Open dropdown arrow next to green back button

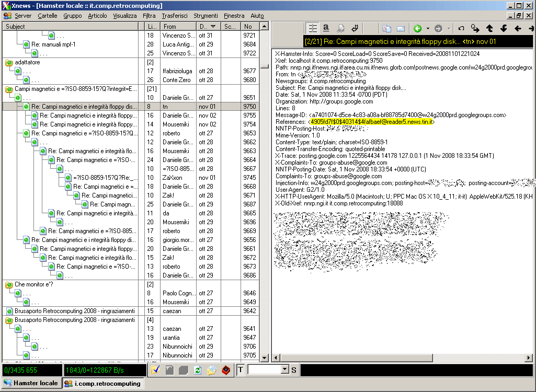(x=427, y=28)
